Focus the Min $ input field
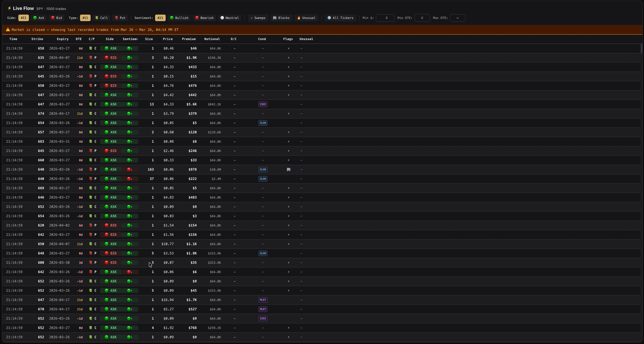 pos(385,18)
